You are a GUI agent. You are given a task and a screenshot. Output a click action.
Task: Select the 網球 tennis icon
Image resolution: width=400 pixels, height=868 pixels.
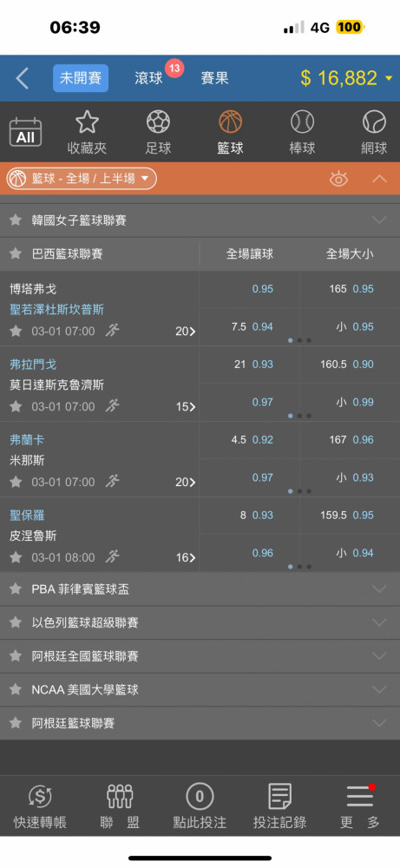tap(374, 122)
